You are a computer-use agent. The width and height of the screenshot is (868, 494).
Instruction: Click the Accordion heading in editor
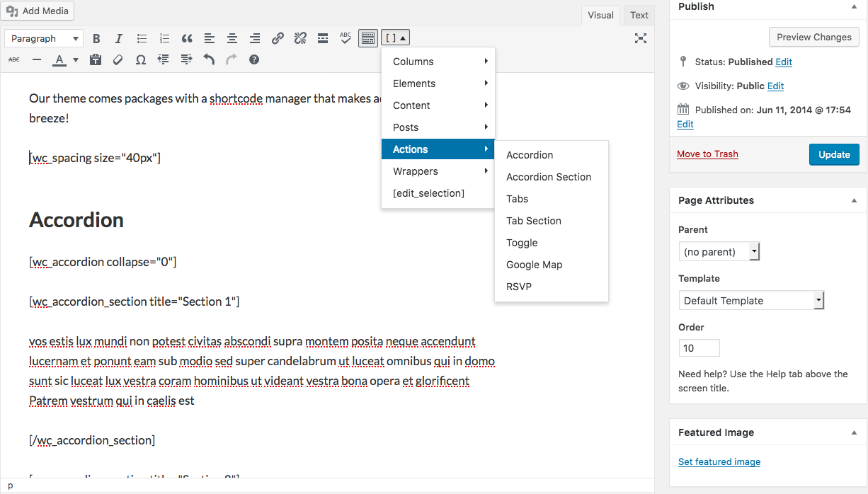click(76, 220)
